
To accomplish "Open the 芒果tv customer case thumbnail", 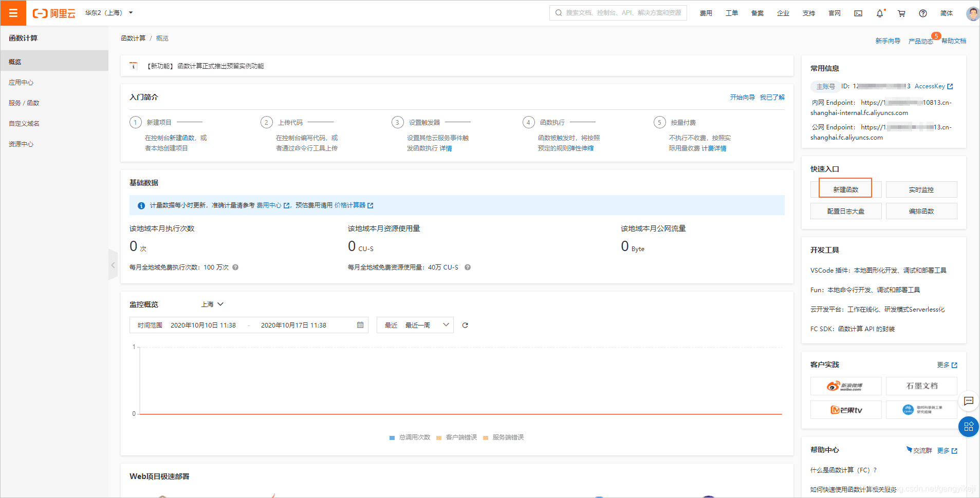I will (846, 410).
